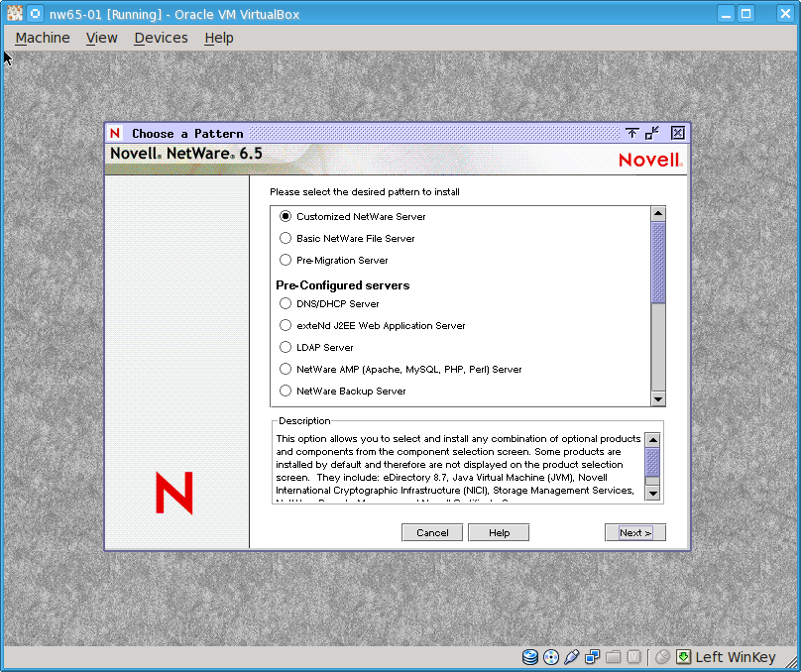Click the mouse integration status icon
This screenshot has height=672, width=801.
pyautogui.click(x=662, y=657)
